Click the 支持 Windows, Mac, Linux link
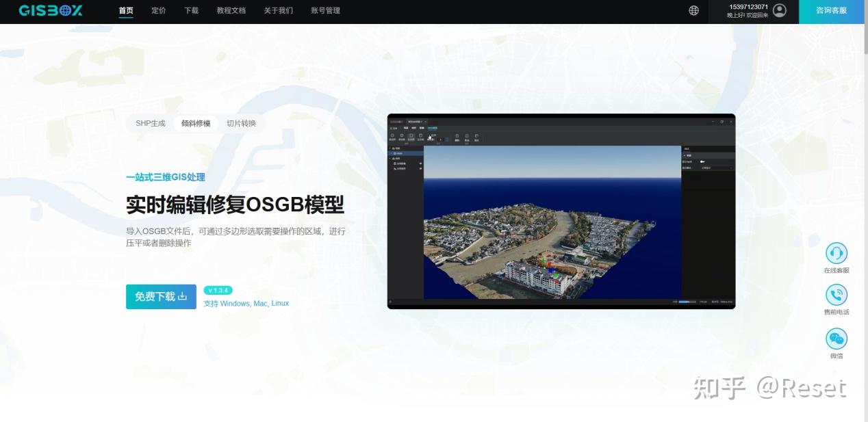868x422 pixels. 248,303
